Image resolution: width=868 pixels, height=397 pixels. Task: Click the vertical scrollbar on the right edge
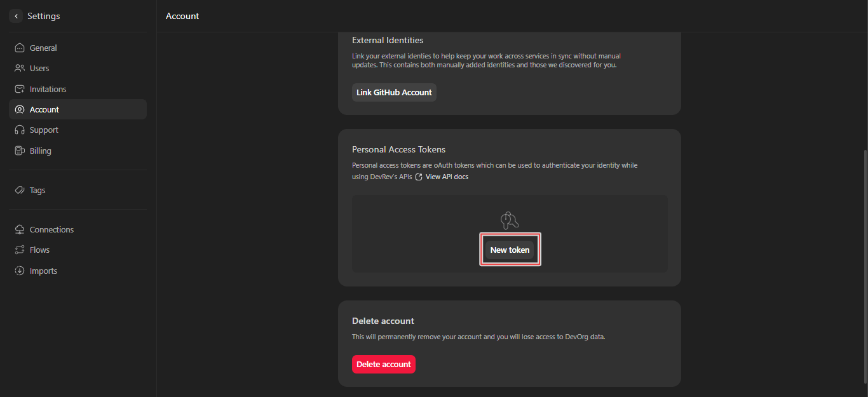[x=865, y=254]
